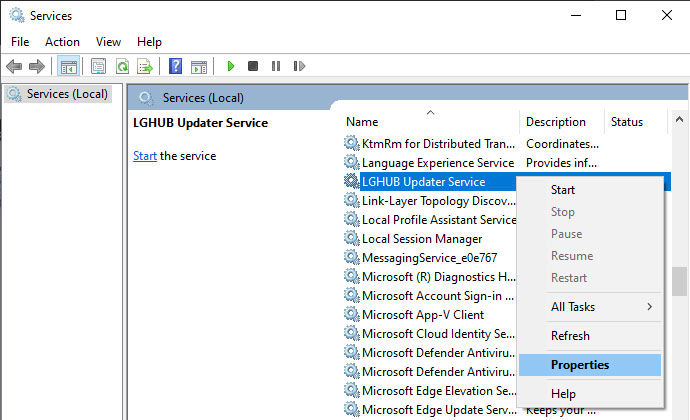The height and width of the screenshot is (420, 690).
Task: Click the Forward arrow toolbar icon
Action: 37,66
